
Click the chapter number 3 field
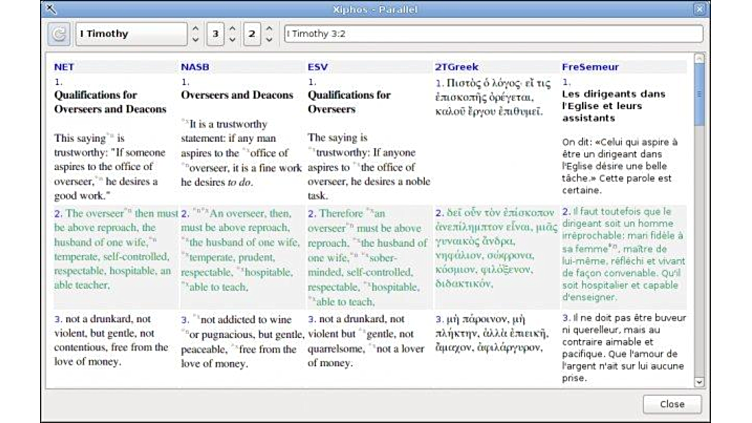point(215,34)
